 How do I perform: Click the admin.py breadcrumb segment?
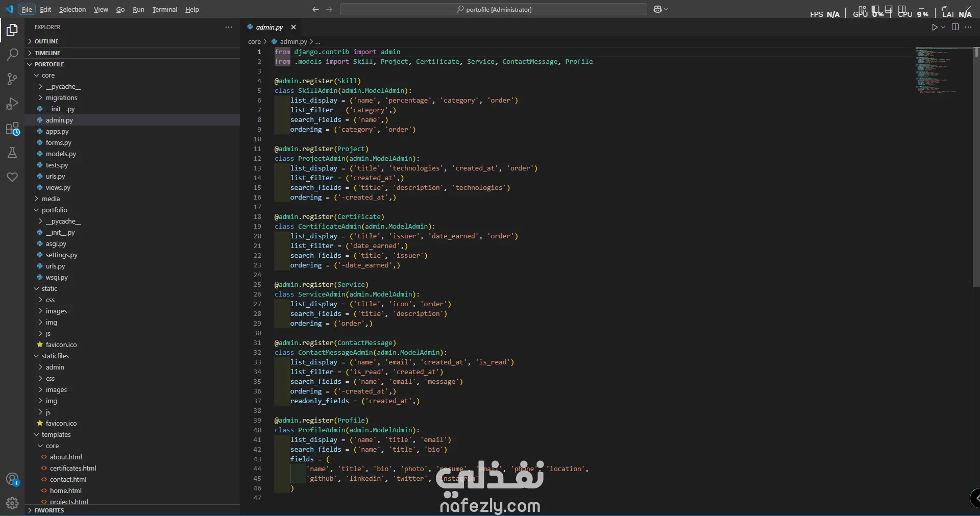coord(289,42)
